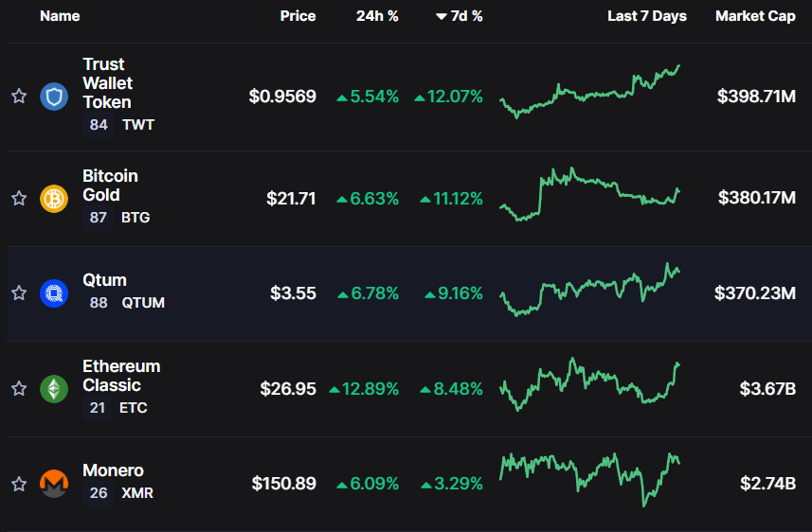Sort table by Price column header

click(x=298, y=16)
